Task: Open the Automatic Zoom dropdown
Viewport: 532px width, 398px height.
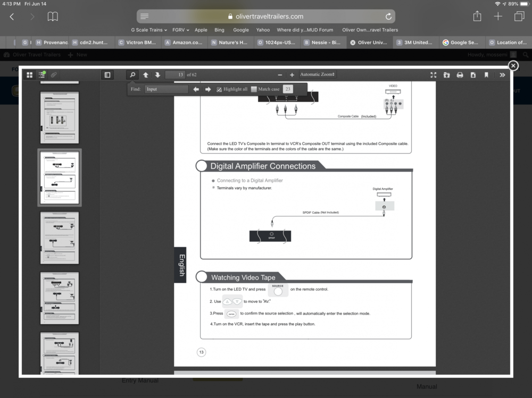Action: 318,75
